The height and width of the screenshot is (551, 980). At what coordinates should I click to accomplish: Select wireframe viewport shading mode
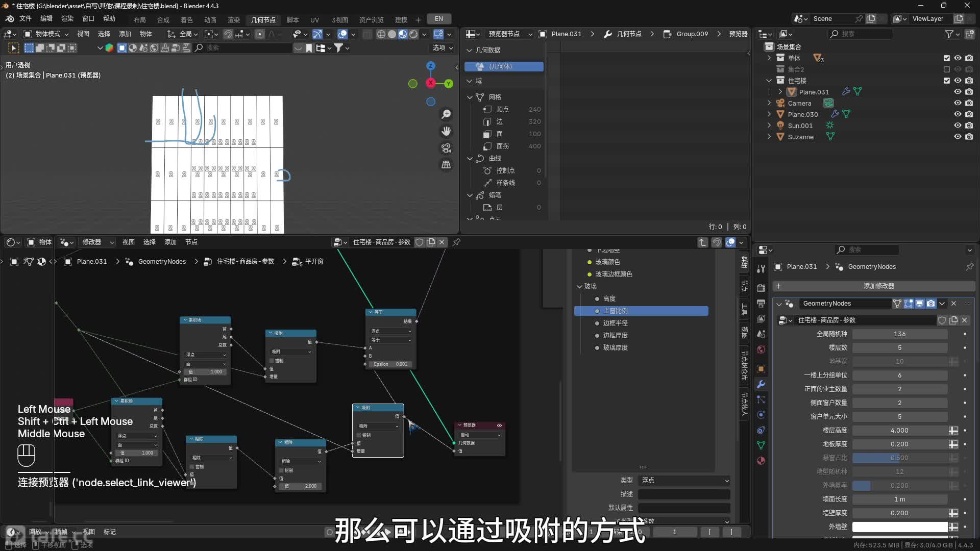click(x=381, y=34)
